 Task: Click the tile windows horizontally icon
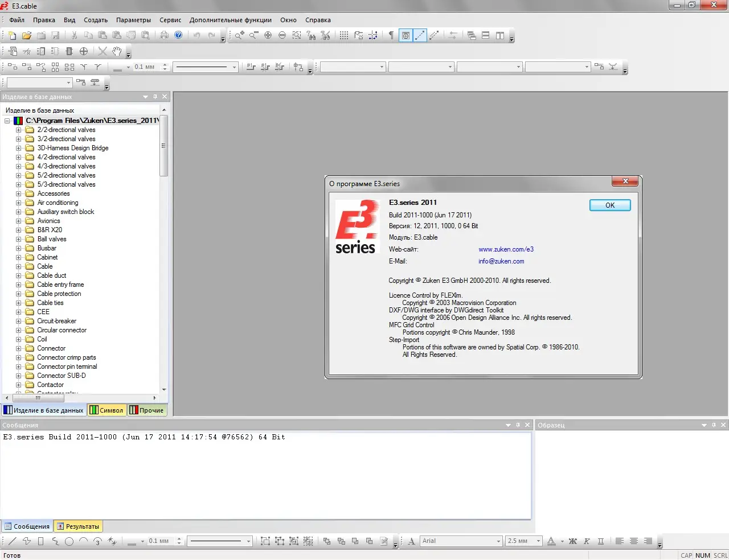coord(486,35)
